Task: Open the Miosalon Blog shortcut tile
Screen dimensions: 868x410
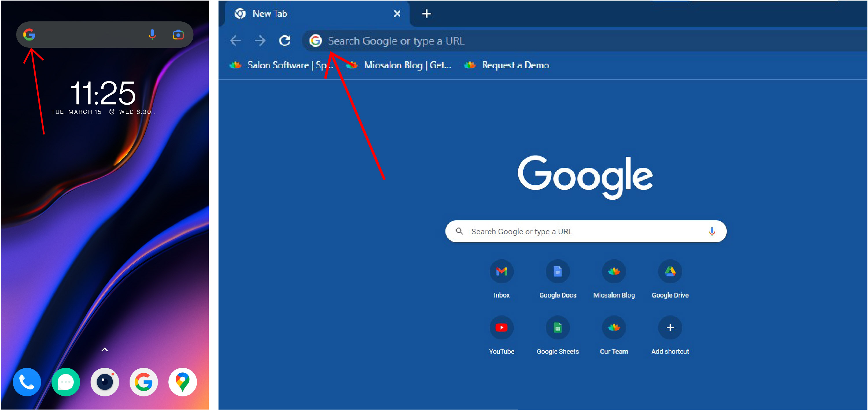Action: click(x=614, y=279)
